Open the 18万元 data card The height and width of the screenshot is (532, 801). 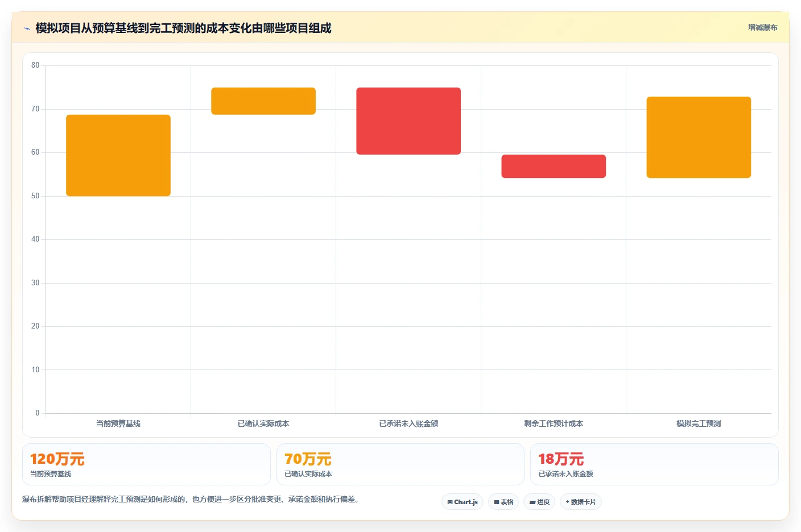tap(654, 464)
